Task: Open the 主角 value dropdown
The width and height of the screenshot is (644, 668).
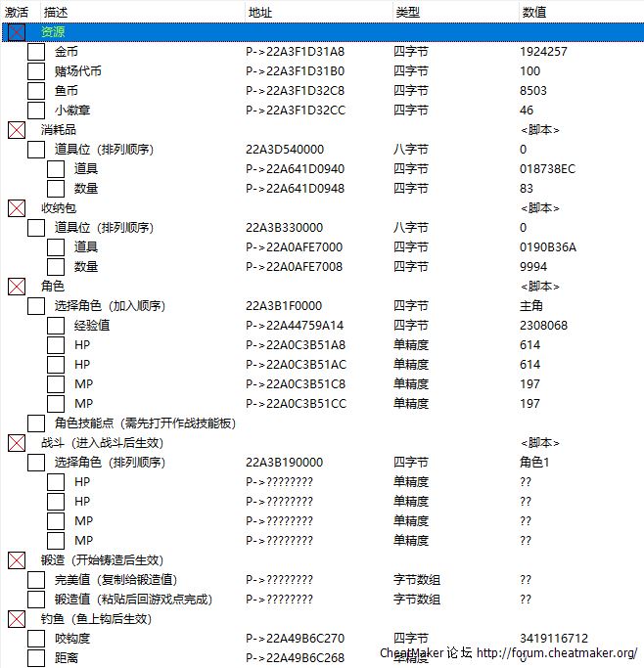Action: coord(533,306)
